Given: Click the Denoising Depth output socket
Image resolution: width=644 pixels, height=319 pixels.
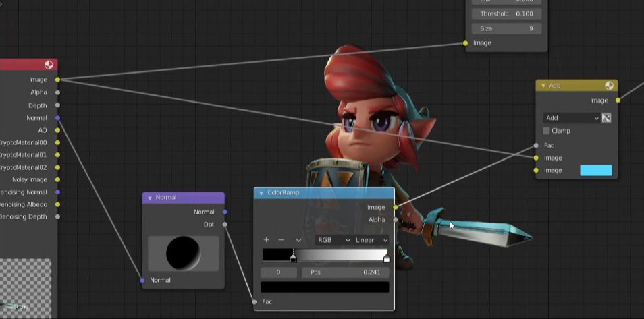Looking at the screenshot, I should point(57,216).
